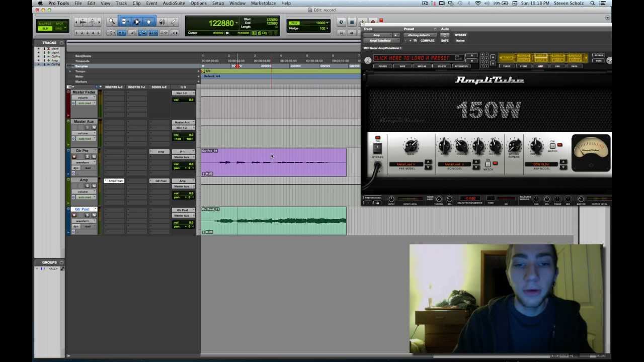This screenshot has width=644, height=362.
Task: Click the AmpliTube Mute button
Action: click(x=598, y=61)
